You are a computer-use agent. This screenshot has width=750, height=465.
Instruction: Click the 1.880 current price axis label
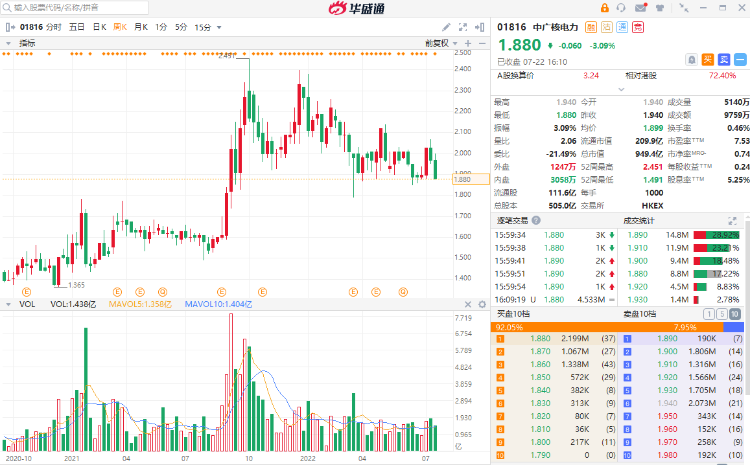(471, 179)
